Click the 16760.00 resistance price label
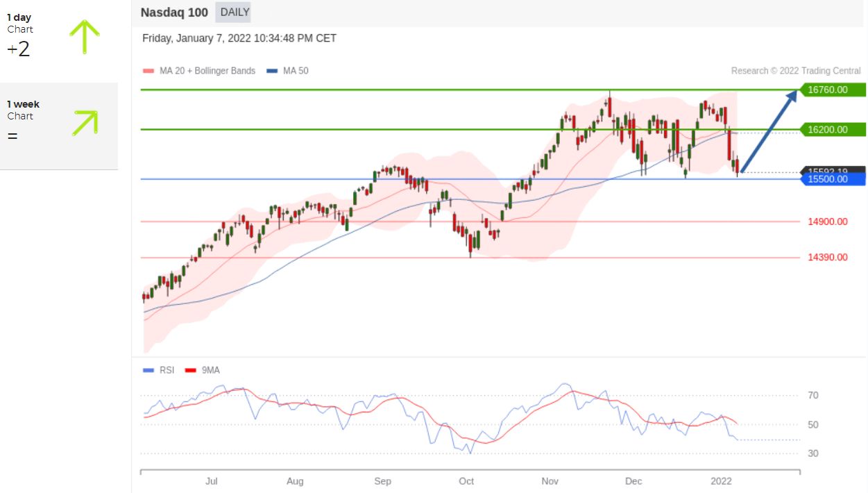The width and height of the screenshot is (868, 493). click(833, 90)
